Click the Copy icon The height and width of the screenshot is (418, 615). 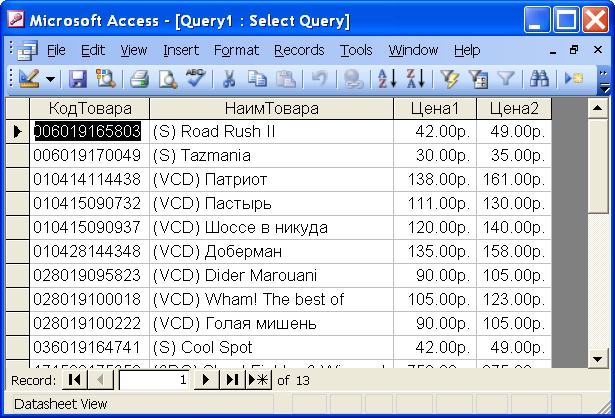pyautogui.click(x=257, y=79)
